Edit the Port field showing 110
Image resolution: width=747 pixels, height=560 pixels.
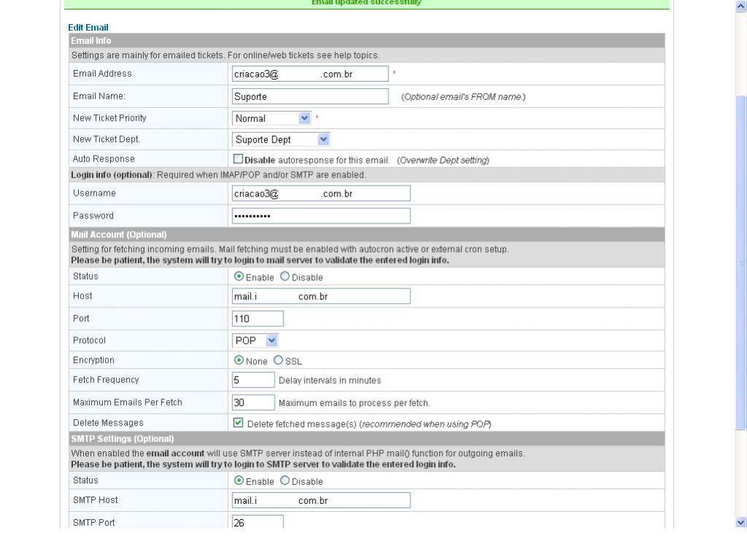click(x=258, y=318)
